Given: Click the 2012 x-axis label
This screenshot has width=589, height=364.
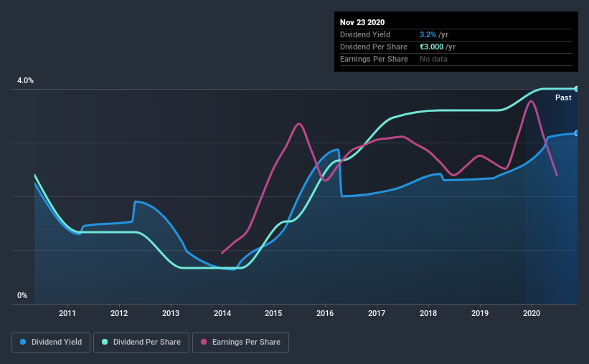Looking at the screenshot, I should tap(119, 313).
